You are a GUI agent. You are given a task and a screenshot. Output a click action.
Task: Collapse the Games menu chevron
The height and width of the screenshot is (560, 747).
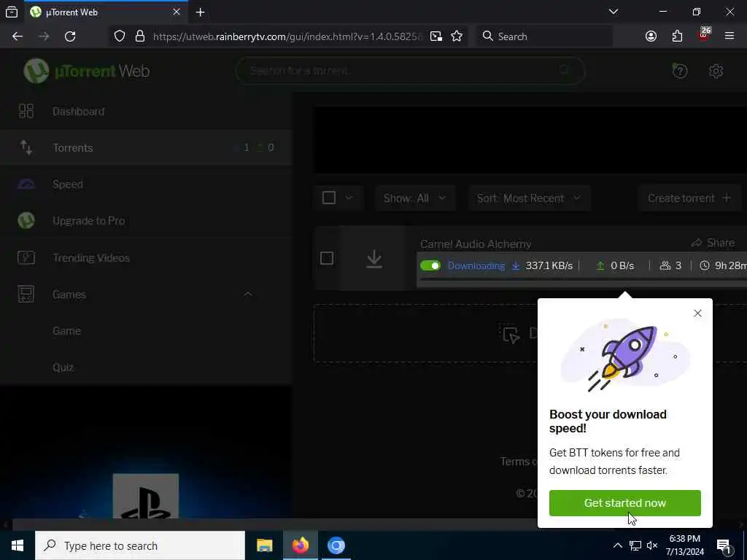(x=248, y=295)
